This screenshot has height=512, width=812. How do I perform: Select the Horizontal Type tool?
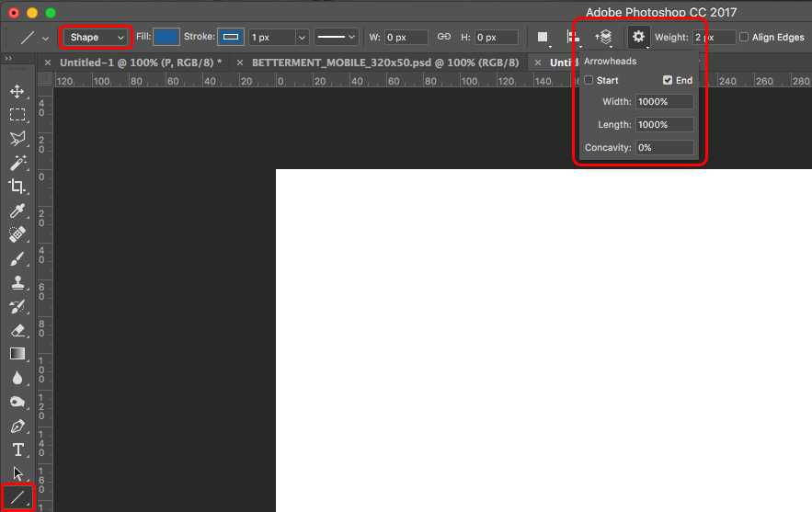(x=17, y=450)
